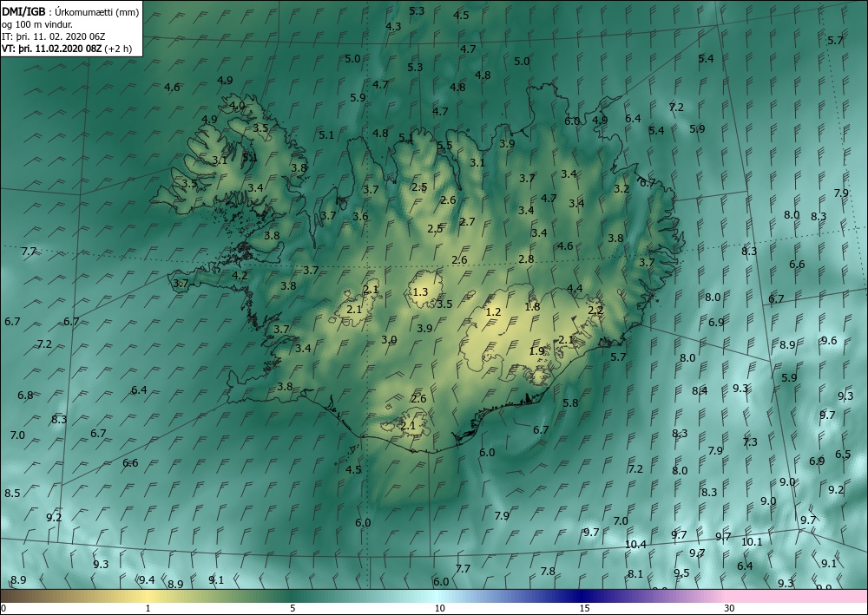Screen dimensions: 868x615
Task: Click the 9.5 value near the bottom
Action: point(682,572)
